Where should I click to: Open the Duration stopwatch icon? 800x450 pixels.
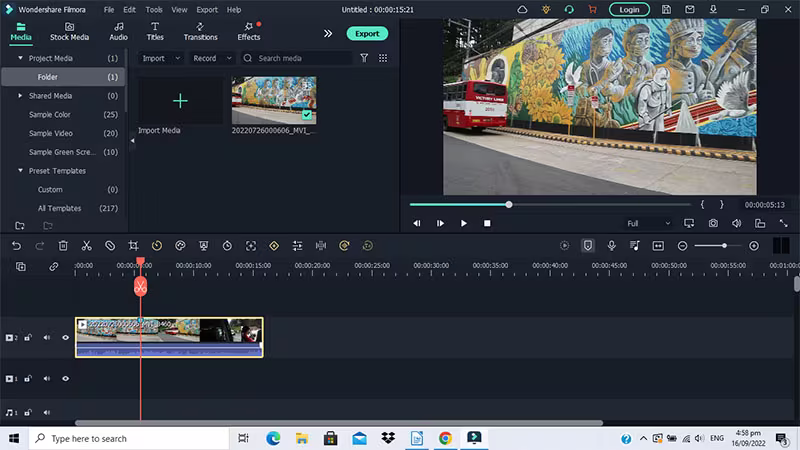click(x=227, y=246)
